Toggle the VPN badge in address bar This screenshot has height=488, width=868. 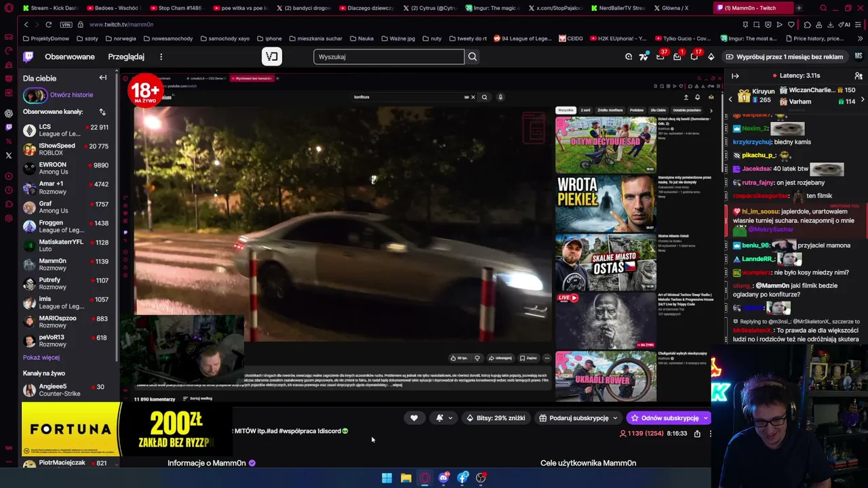(x=66, y=24)
